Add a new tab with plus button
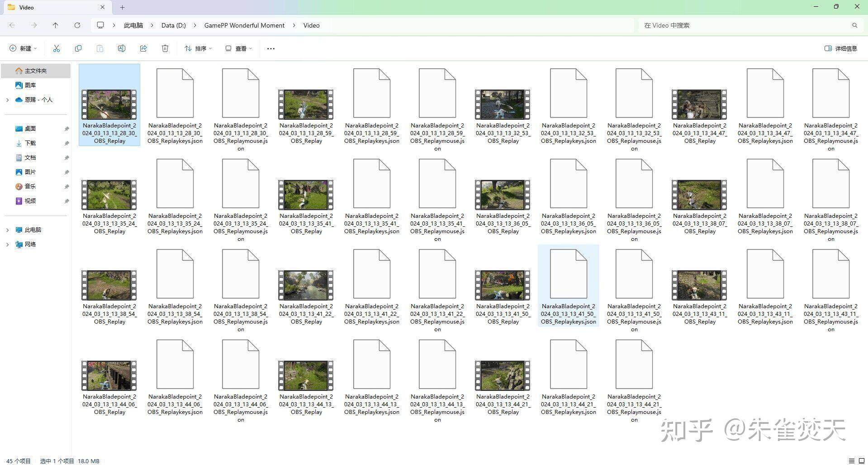This screenshot has height=465, width=868. pyautogui.click(x=122, y=7)
